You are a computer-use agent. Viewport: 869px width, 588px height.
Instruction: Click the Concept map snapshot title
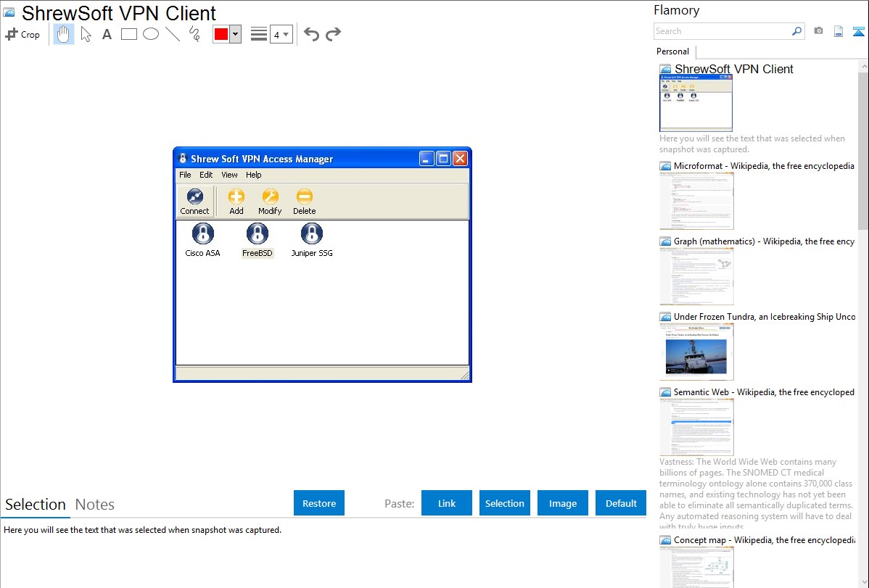765,540
